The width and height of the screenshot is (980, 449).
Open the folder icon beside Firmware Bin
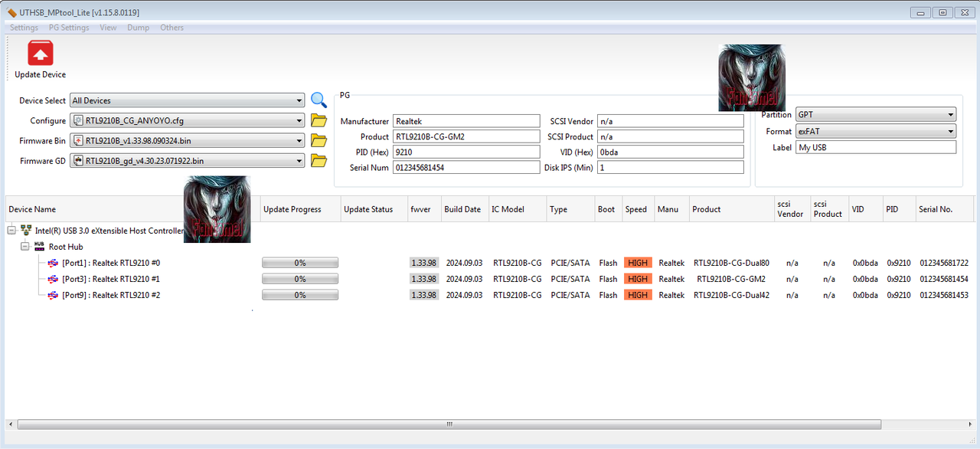tap(318, 141)
